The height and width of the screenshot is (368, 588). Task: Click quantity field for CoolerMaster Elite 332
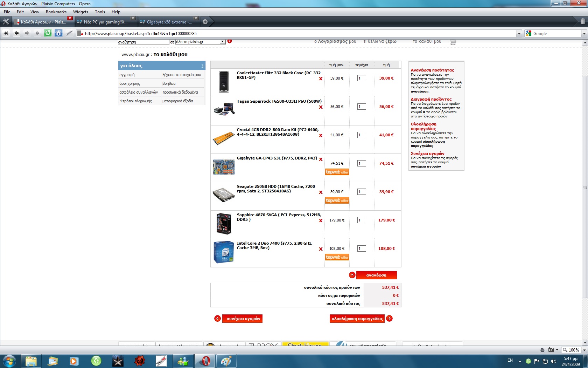coord(362,78)
